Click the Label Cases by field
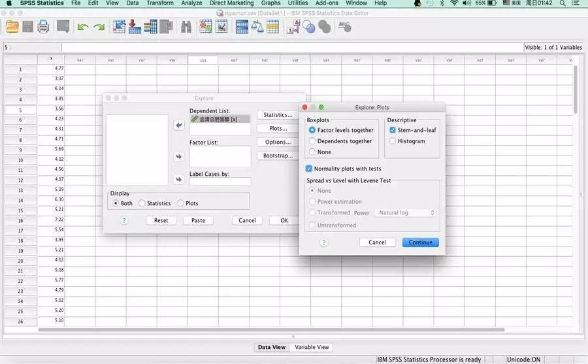 click(x=220, y=181)
